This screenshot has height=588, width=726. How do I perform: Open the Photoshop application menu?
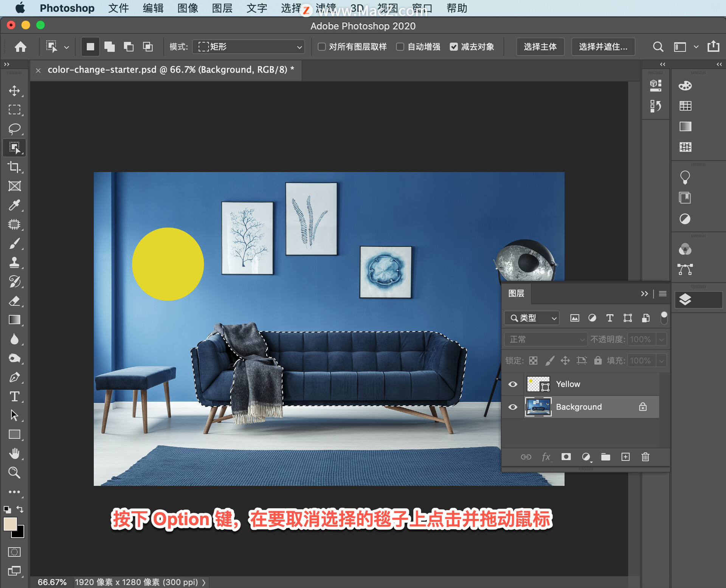tap(67, 8)
